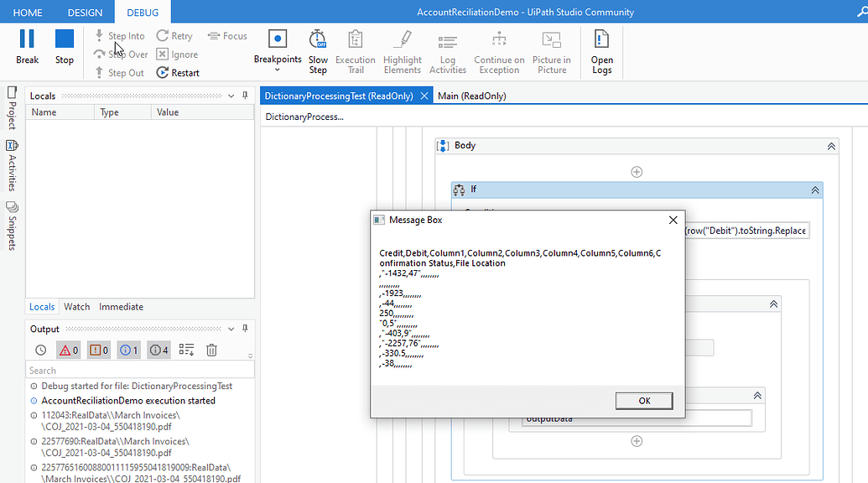Screen dimensions: 868x483
Task: Toggle timestamps in the Output panel
Action: 40,350
